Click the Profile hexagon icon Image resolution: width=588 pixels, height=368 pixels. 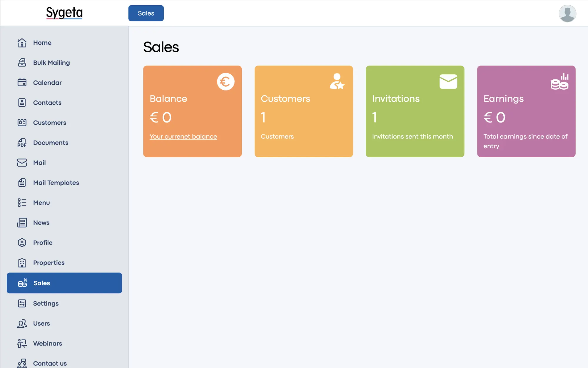tap(22, 242)
